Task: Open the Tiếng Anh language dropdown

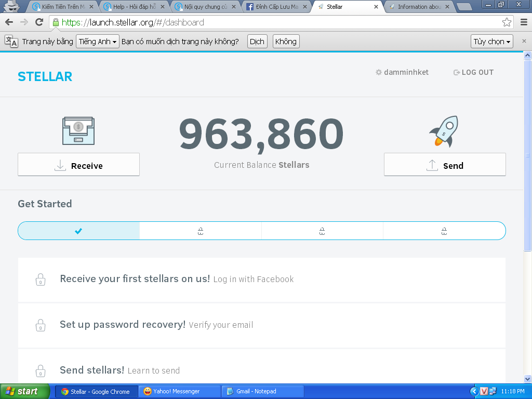Action: click(x=98, y=42)
